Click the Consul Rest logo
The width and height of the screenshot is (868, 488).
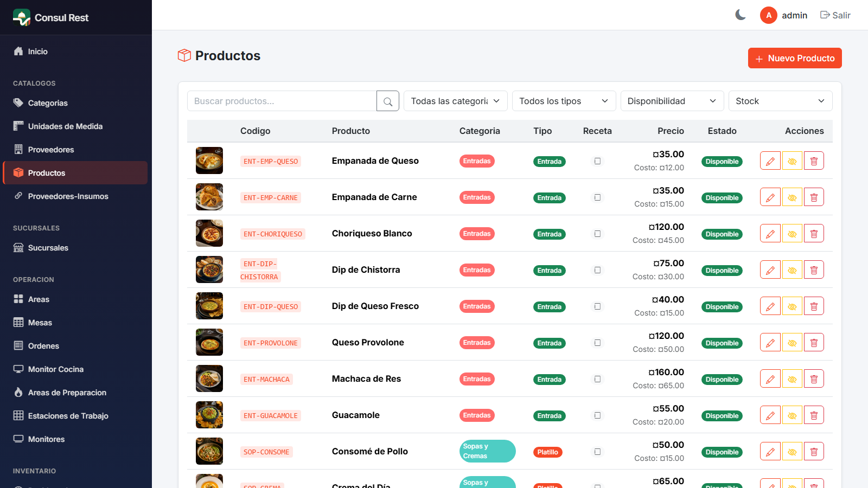coord(22,17)
